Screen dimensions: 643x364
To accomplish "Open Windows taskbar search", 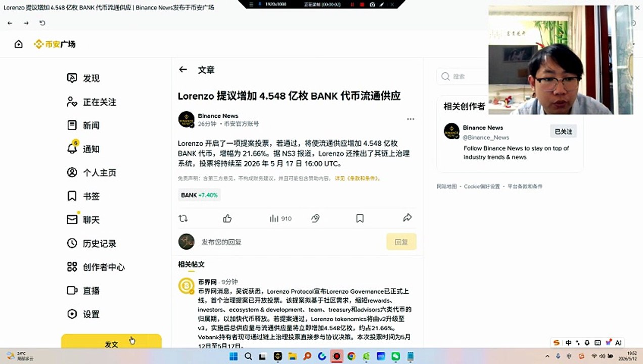I will coord(248,356).
